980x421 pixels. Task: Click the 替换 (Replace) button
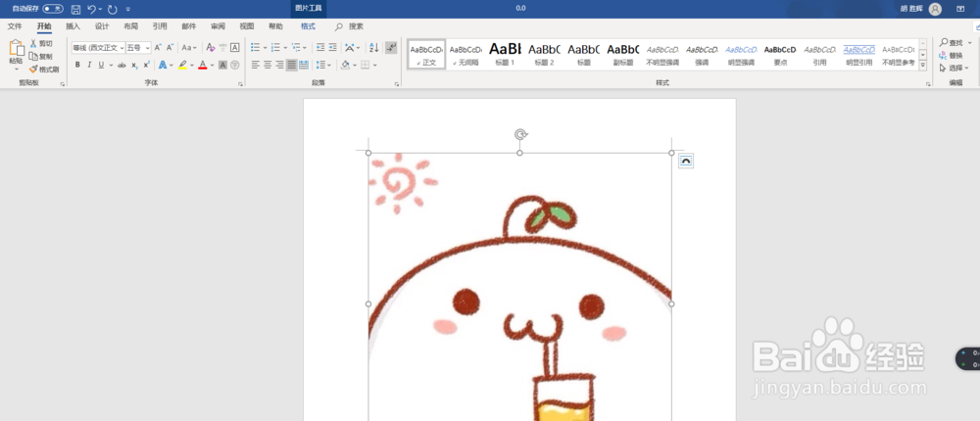coord(952,55)
